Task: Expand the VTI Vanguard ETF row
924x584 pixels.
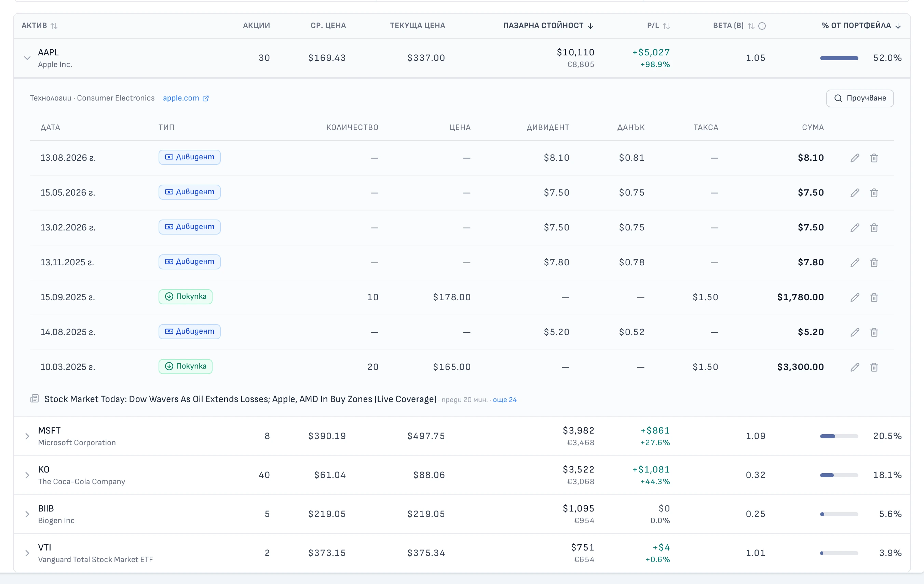Action: [x=27, y=553]
